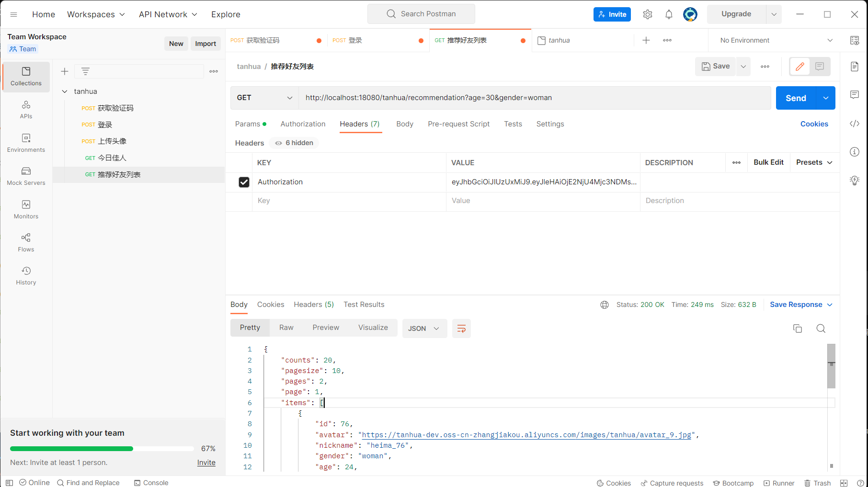
Task: Create new collection with plus icon
Action: (x=65, y=71)
